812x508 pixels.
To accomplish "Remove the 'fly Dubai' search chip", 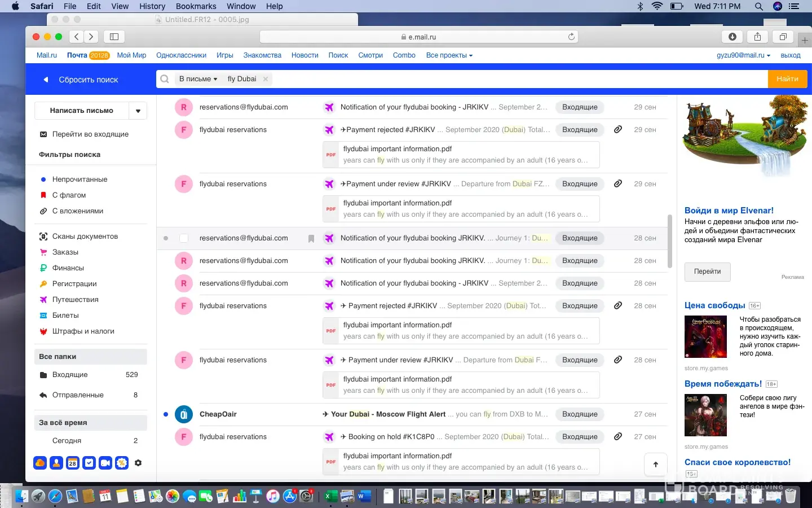I will coord(266,79).
